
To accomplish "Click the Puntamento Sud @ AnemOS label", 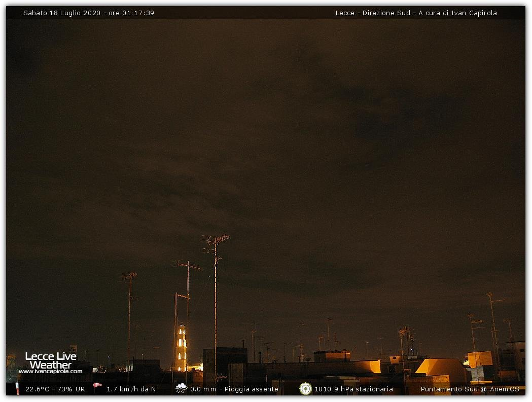I will coord(470,389).
